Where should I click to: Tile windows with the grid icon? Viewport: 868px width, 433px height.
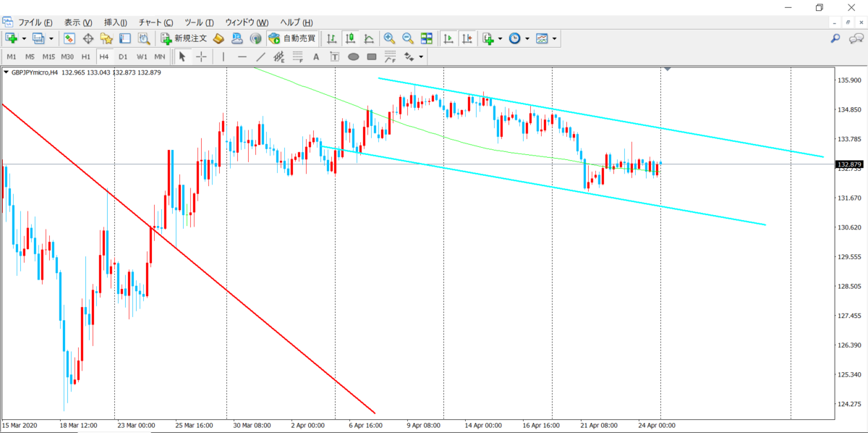427,38
